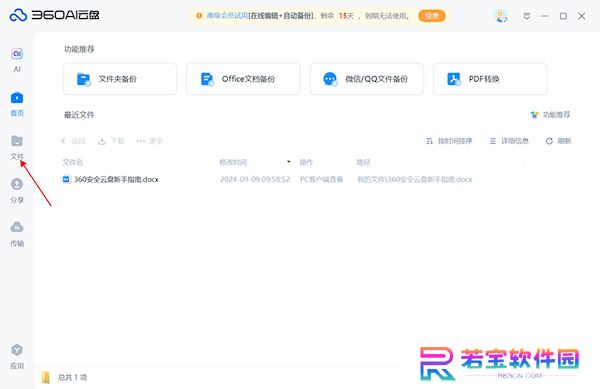The height and width of the screenshot is (389, 600).
Task: Open the 传输 transfer sidebar icon
Action: click(17, 234)
